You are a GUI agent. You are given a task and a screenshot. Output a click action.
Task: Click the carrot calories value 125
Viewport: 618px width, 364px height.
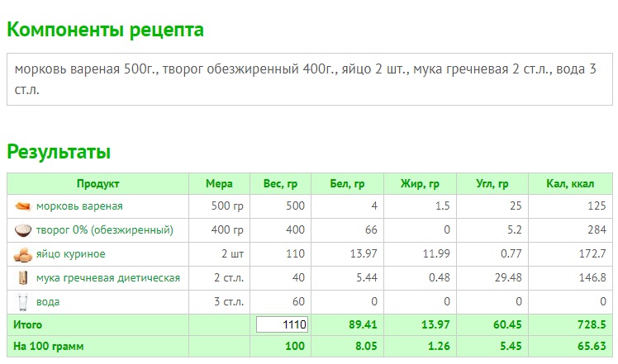click(x=597, y=206)
